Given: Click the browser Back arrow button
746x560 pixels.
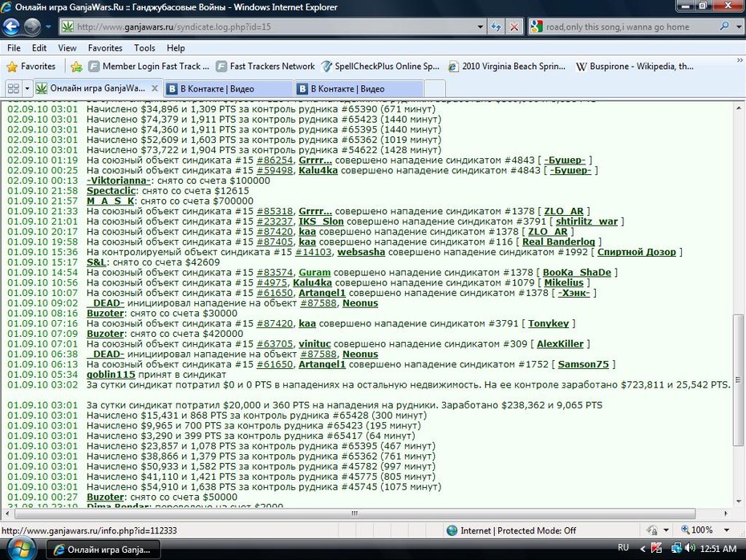Looking at the screenshot, I should (11, 26).
